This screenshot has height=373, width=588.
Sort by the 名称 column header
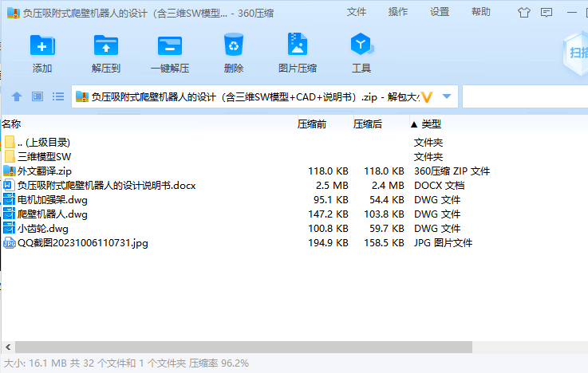[x=11, y=124]
